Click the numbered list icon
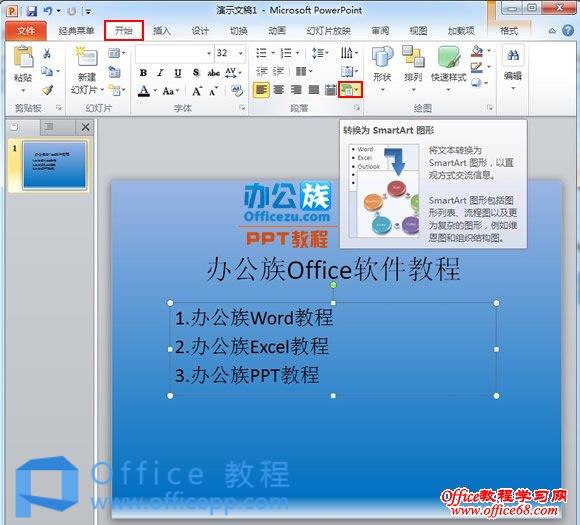 click(x=286, y=53)
